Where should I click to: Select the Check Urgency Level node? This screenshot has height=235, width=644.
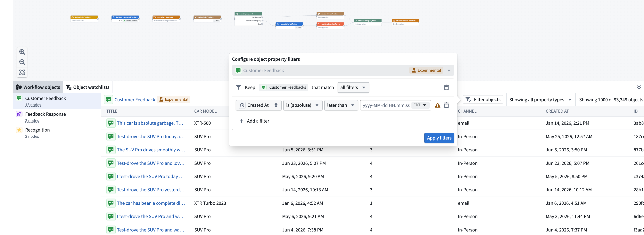248,19
